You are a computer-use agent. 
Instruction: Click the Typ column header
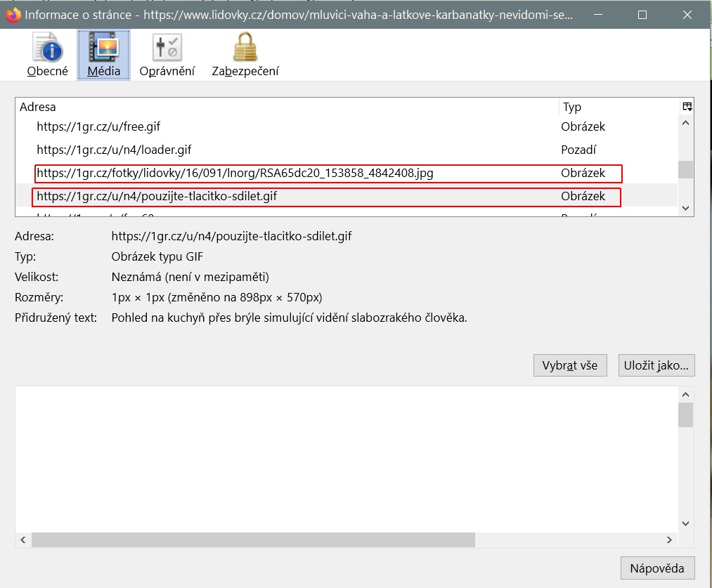pos(619,107)
